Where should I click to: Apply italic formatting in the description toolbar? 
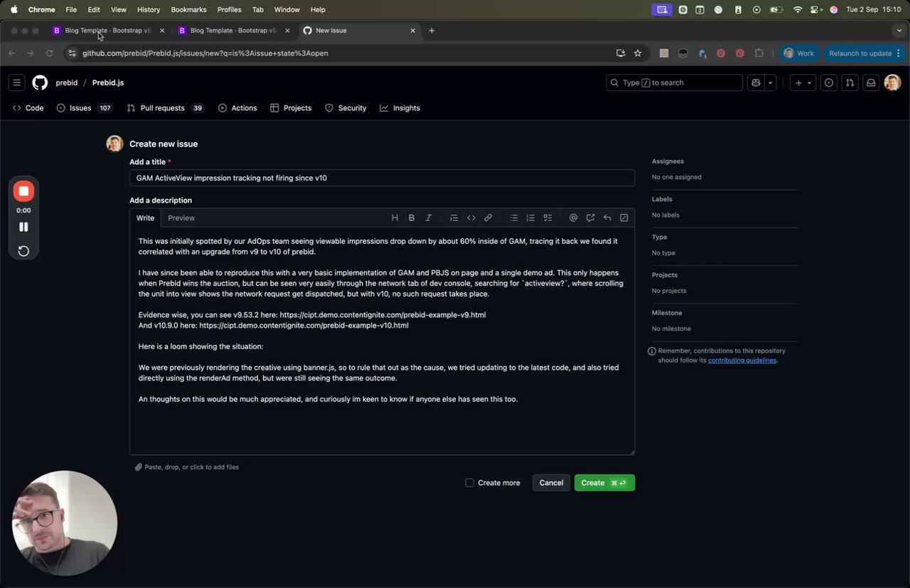click(429, 218)
